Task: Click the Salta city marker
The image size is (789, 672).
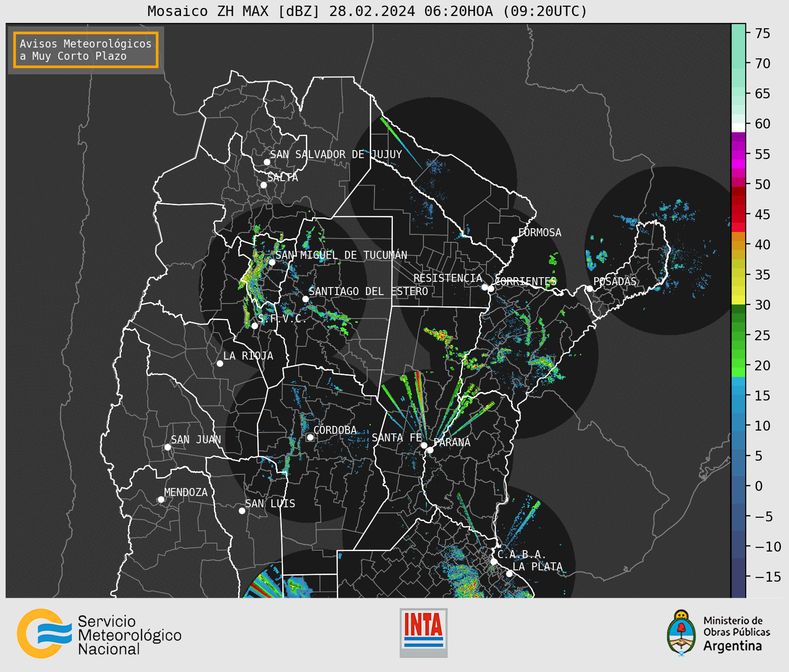Action: pos(263,185)
